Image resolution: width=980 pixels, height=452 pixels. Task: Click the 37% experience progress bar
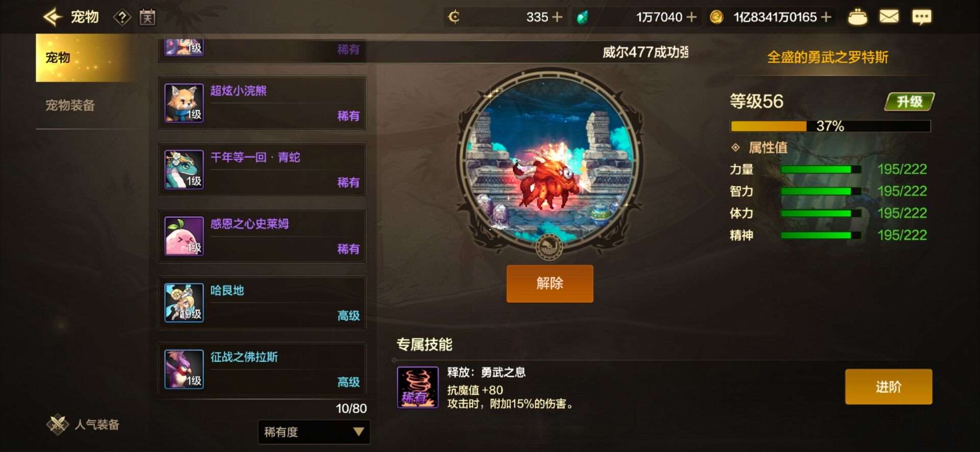[x=830, y=126]
